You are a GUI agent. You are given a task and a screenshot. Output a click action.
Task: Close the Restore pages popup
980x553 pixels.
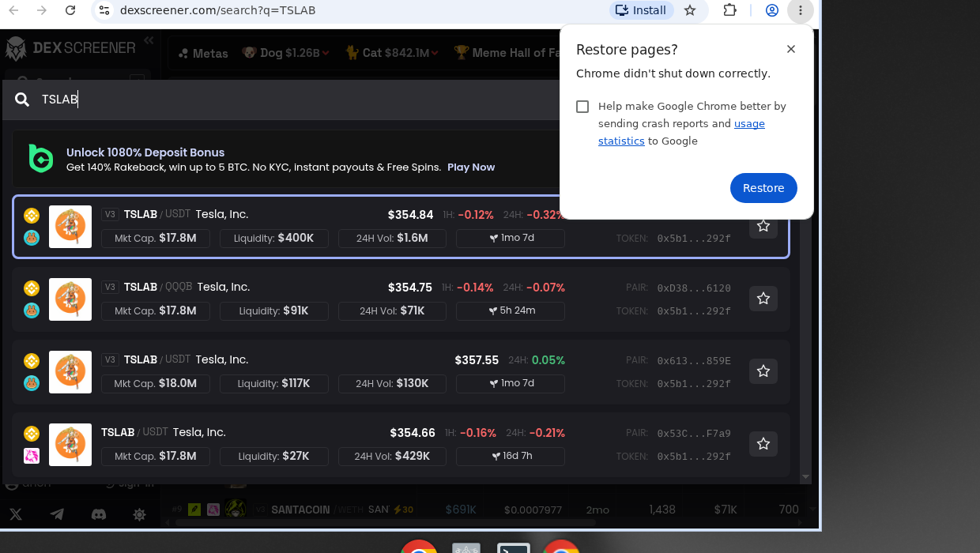(791, 49)
